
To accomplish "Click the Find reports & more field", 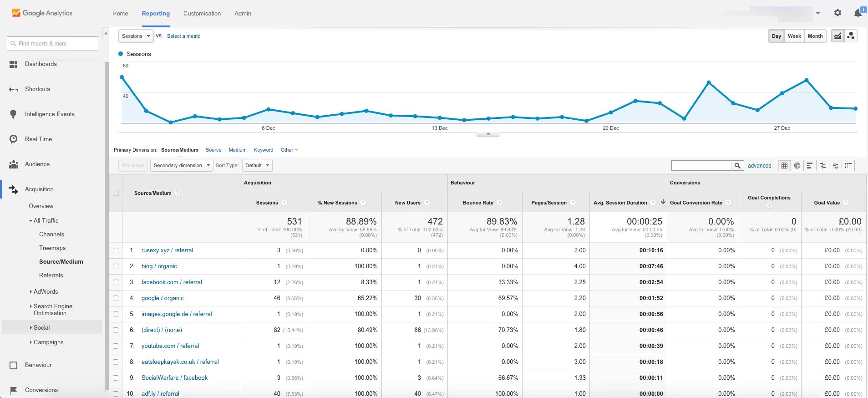I will click(52, 44).
